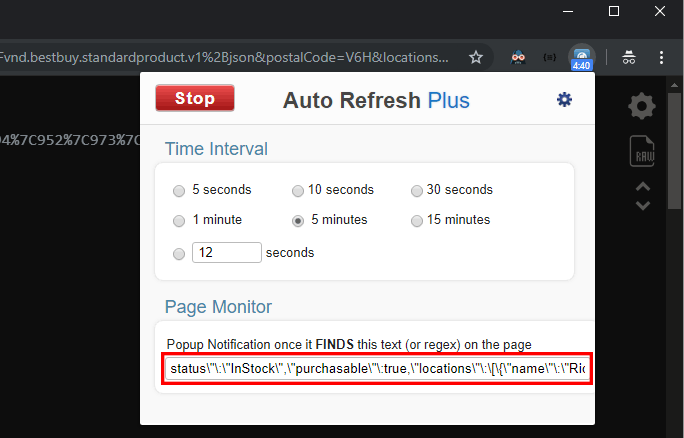Bookmark this page with the star icon
The width and height of the screenshot is (684, 438).
[476, 57]
